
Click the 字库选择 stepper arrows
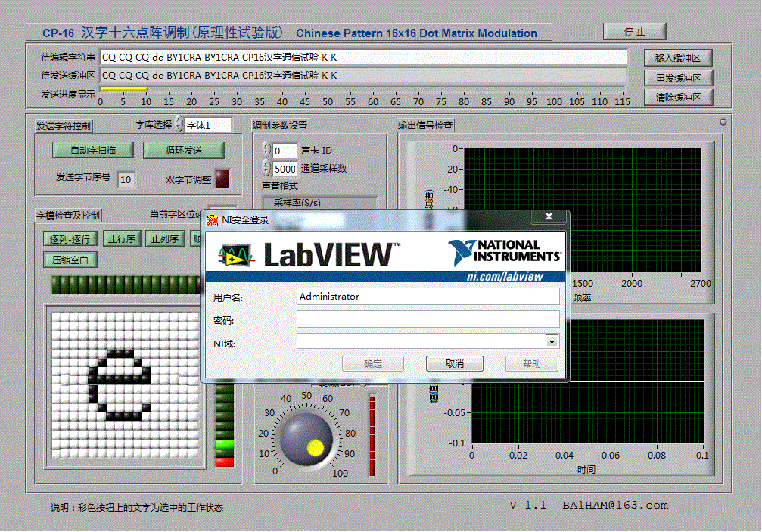pyautogui.click(x=179, y=123)
